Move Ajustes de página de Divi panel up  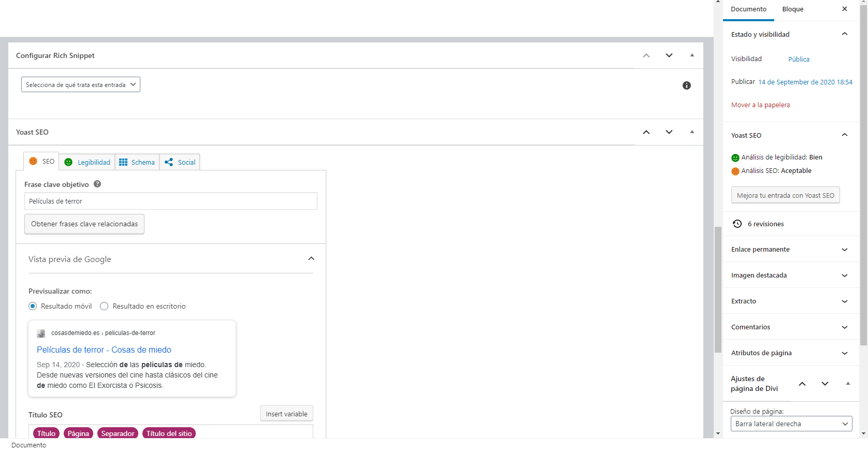point(802,384)
